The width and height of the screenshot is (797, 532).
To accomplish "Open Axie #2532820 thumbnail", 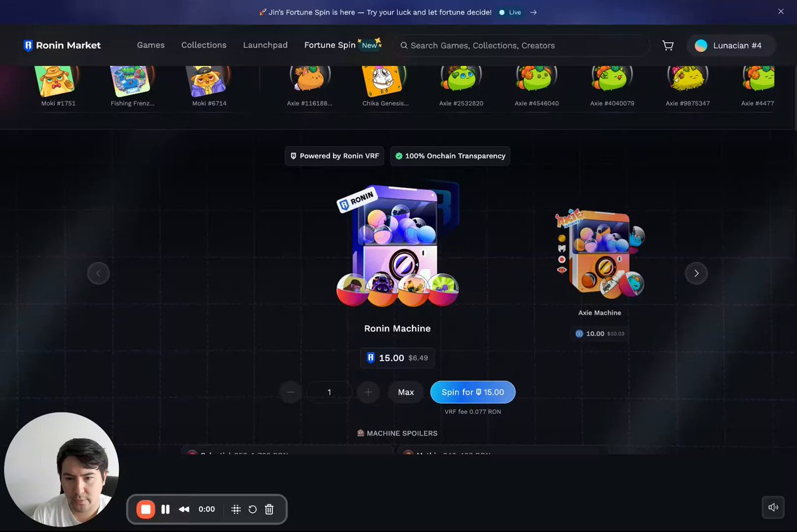I will tap(461, 80).
